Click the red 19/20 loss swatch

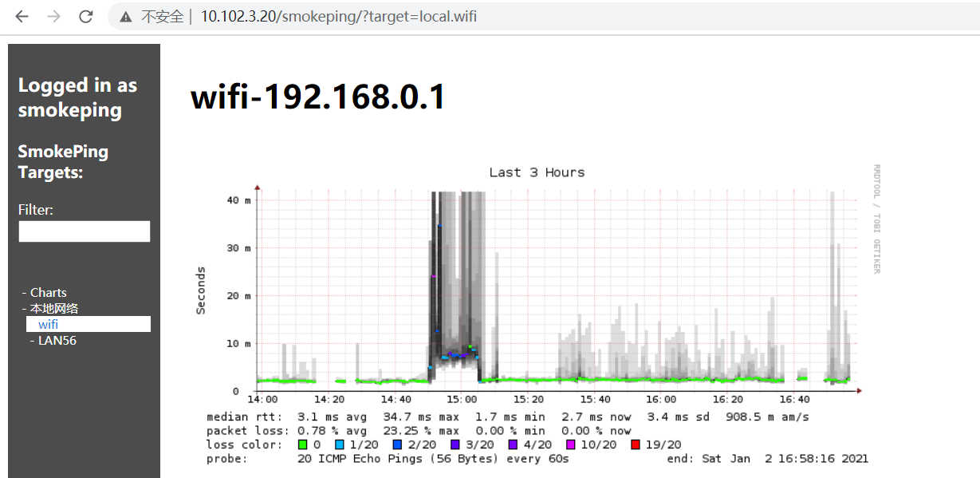tap(636, 444)
